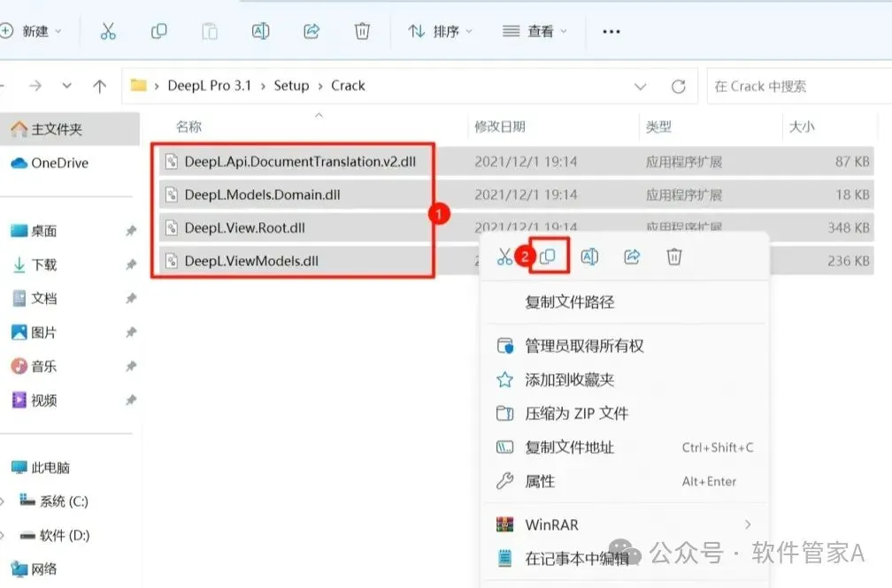Unpin 音乐 via its pin icon
The height and width of the screenshot is (588, 892).
(x=131, y=366)
